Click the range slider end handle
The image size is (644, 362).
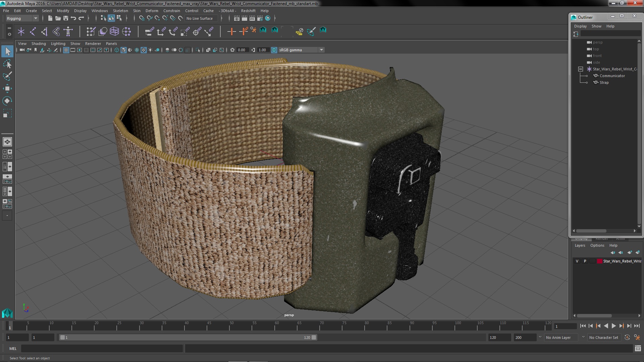pyautogui.click(x=314, y=338)
